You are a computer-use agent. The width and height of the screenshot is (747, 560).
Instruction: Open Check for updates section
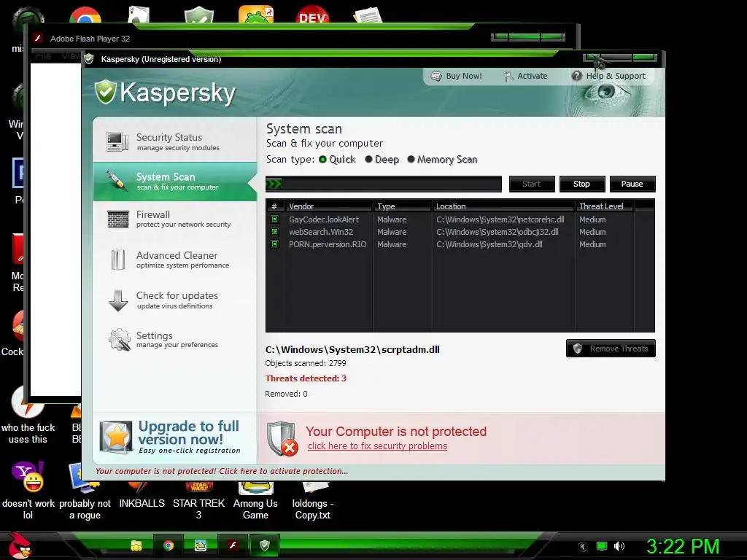(177, 300)
